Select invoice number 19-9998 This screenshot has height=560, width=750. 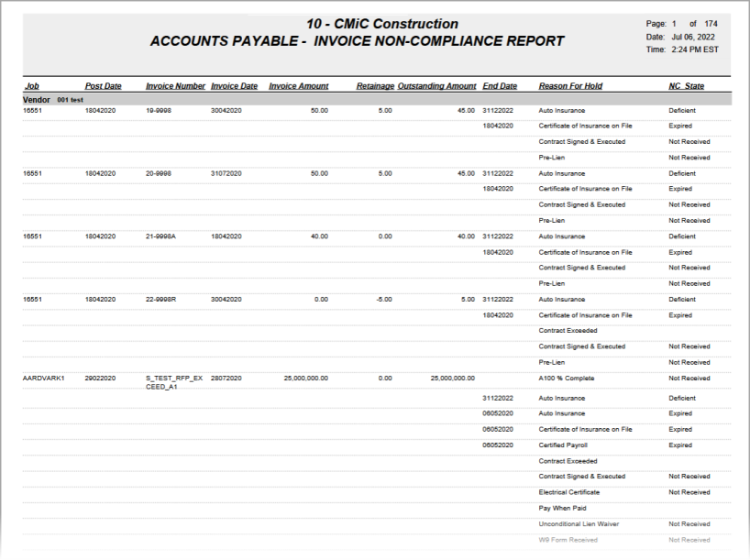pos(159,111)
